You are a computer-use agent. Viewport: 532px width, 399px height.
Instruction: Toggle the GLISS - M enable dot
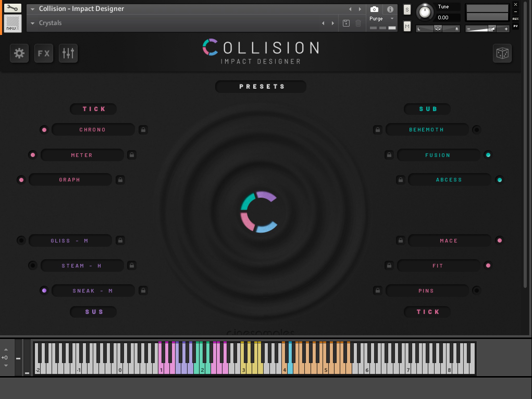point(21,240)
